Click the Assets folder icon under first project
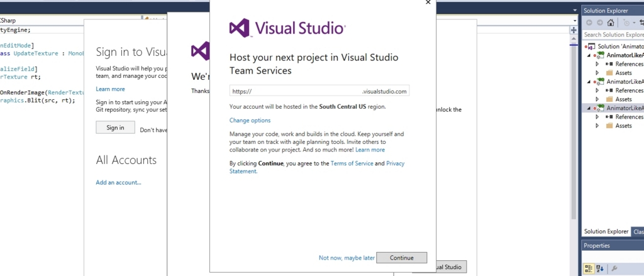This screenshot has height=276, width=644. pyautogui.click(x=609, y=73)
